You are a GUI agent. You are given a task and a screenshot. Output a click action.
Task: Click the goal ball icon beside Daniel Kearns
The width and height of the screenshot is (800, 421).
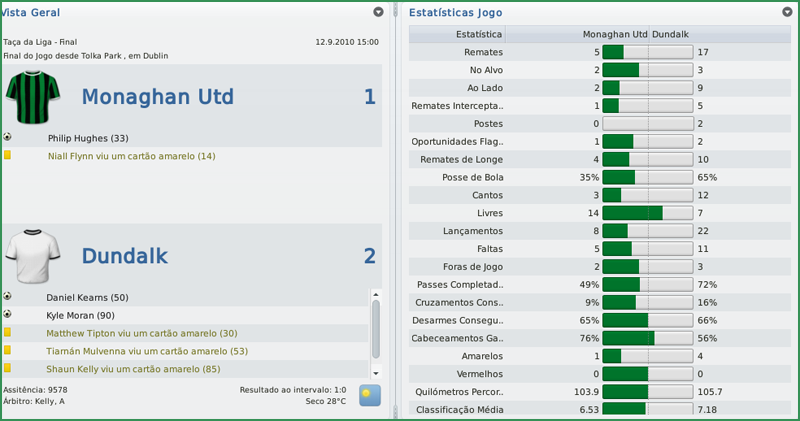7,297
